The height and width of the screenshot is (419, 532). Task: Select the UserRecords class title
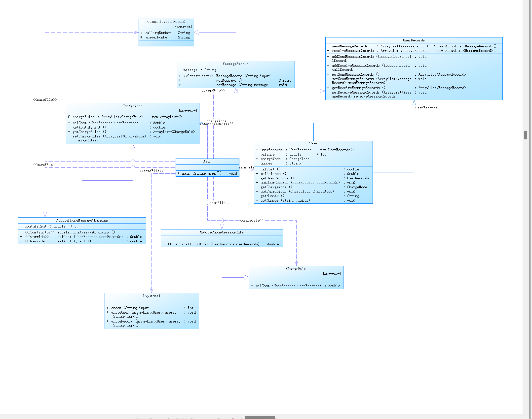414,40
